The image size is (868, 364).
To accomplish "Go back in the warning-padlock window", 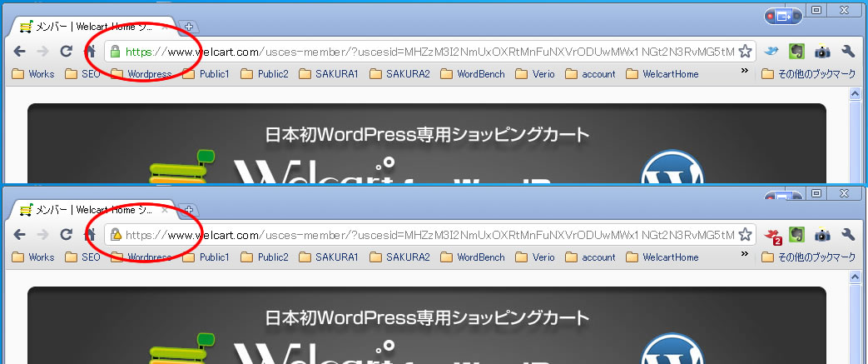I will click(x=19, y=235).
